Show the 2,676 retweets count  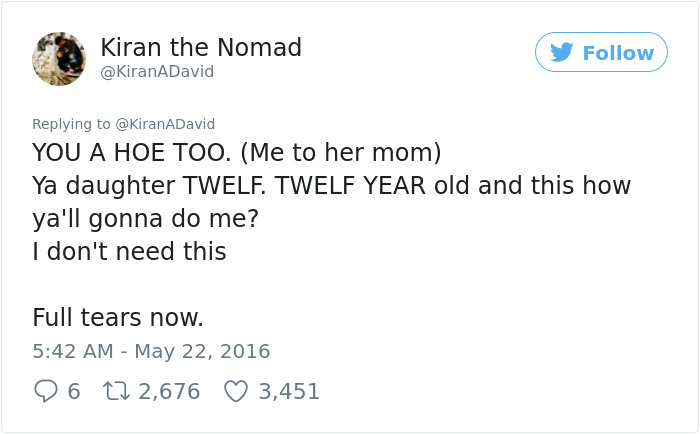[169, 392]
